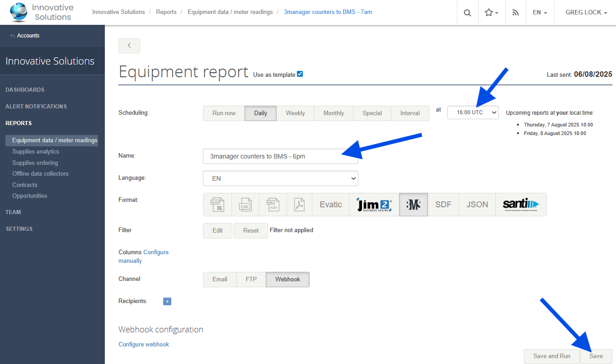Choose the Santi format
This screenshot has width=616, height=364.
521,205
